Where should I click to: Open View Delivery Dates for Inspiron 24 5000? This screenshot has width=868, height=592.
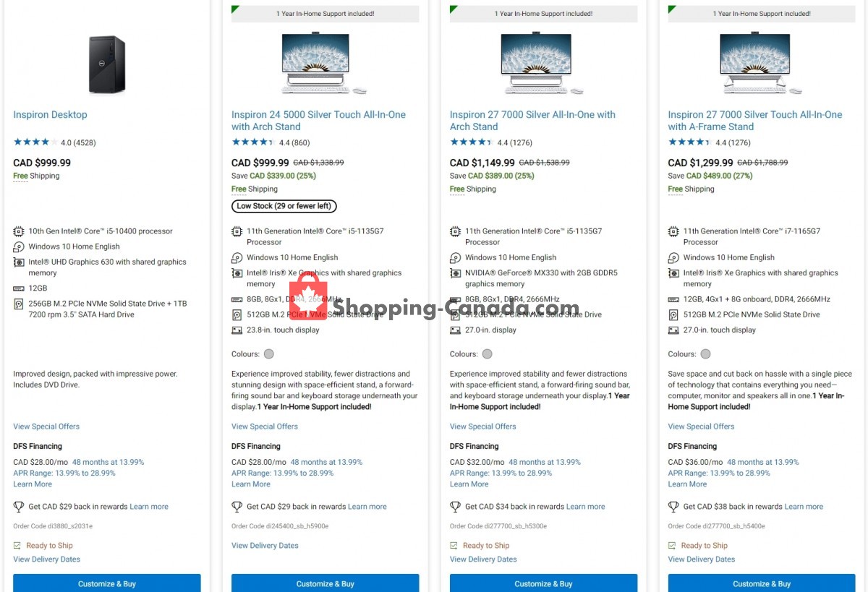[x=265, y=546]
